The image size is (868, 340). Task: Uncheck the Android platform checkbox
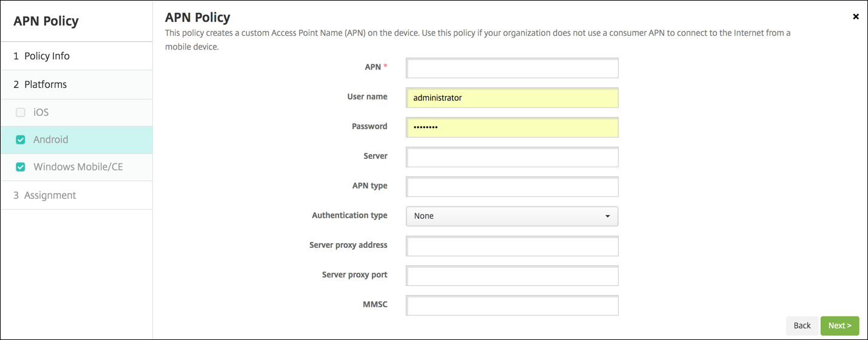21,140
